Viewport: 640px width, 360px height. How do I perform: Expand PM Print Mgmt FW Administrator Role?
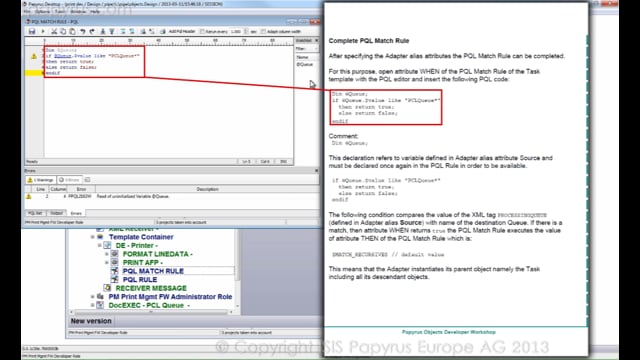click(93, 297)
